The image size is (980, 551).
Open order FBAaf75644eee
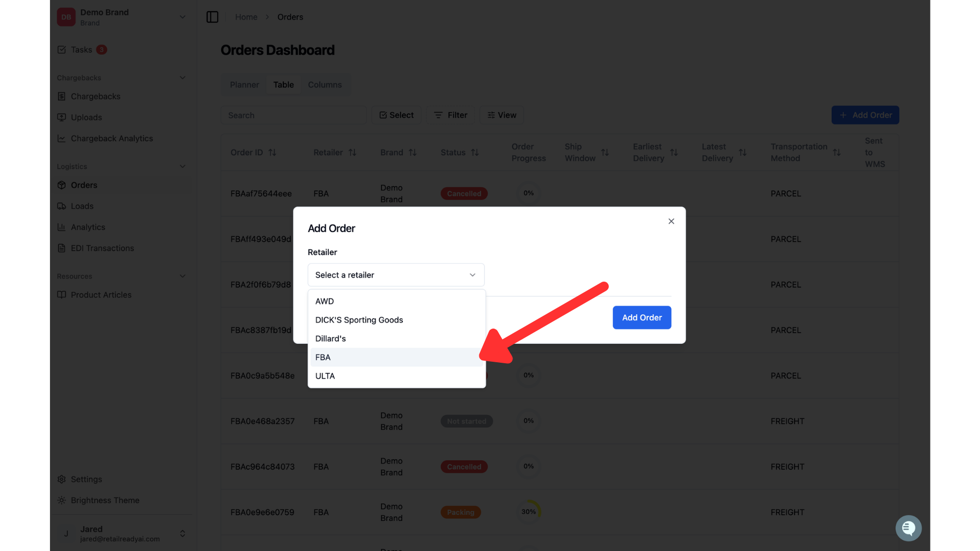[261, 194]
